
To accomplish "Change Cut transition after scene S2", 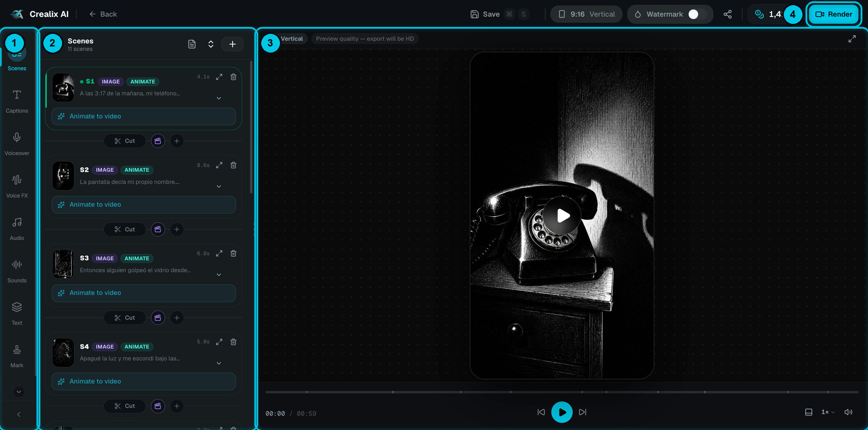I will [x=125, y=229].
